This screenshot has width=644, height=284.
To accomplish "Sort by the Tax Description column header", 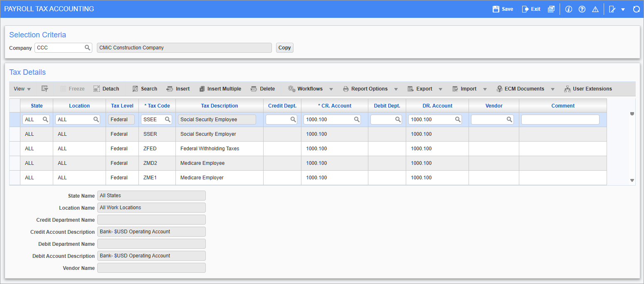I will (x=220, y=106).
